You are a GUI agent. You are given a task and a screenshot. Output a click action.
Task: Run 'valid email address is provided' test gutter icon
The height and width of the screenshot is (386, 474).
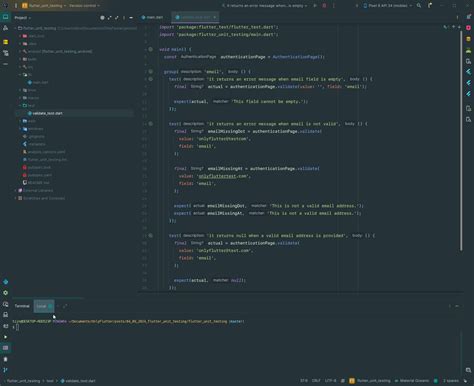coord(151,236)
